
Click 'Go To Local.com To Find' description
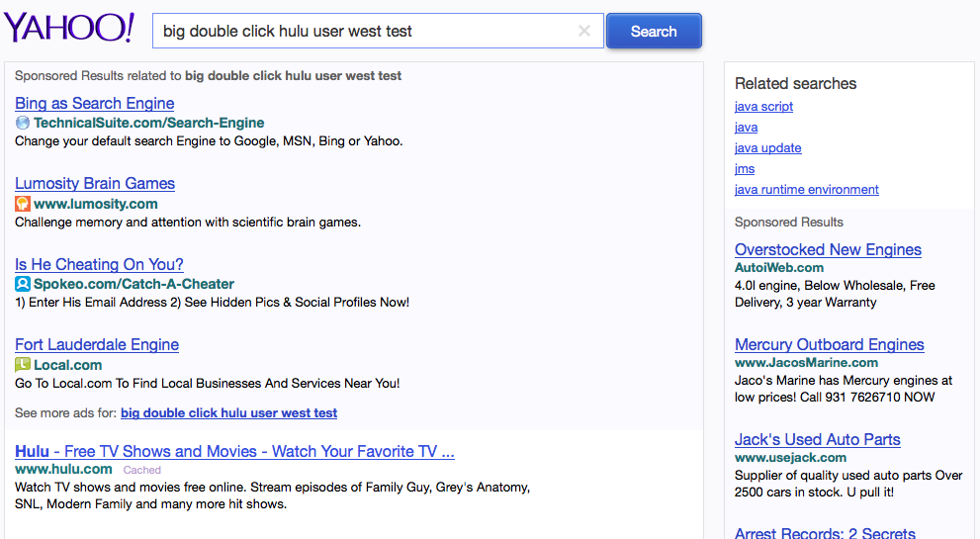click(x=208, y=384)
